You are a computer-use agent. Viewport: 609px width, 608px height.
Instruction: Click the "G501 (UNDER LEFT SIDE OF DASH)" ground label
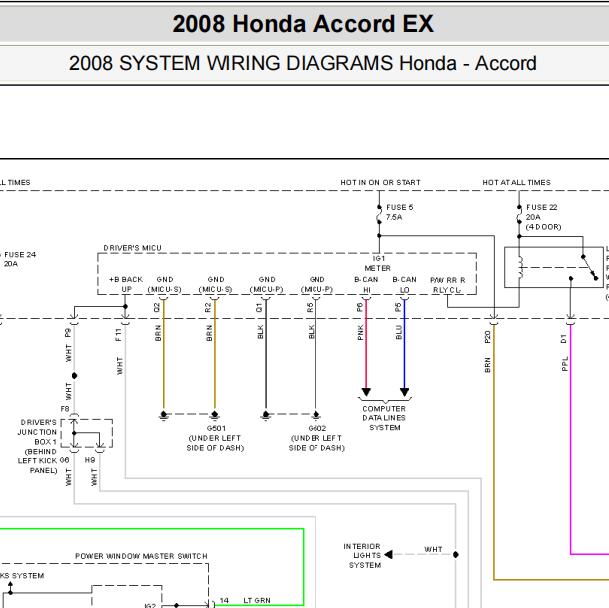point(216,438)
